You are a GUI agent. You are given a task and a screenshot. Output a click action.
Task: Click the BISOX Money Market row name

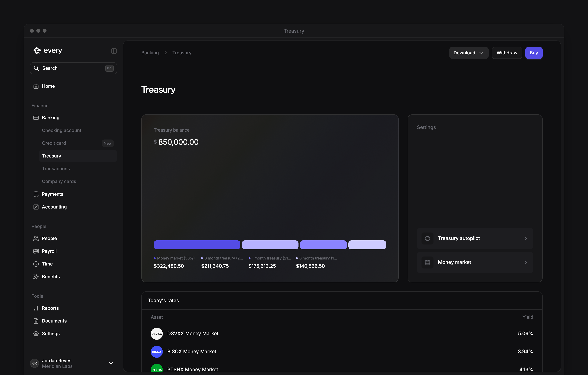[x=192, y=352]
